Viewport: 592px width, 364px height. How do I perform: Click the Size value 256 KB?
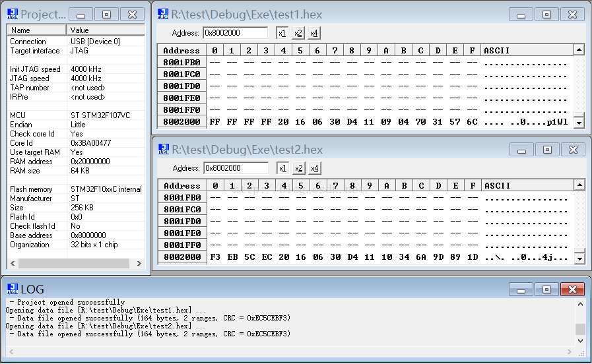[x=82, y=208]
